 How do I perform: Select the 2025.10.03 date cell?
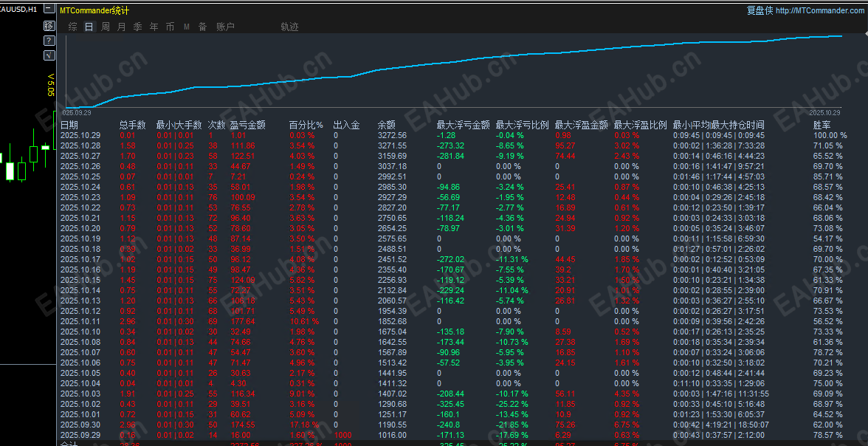point(80,394)
